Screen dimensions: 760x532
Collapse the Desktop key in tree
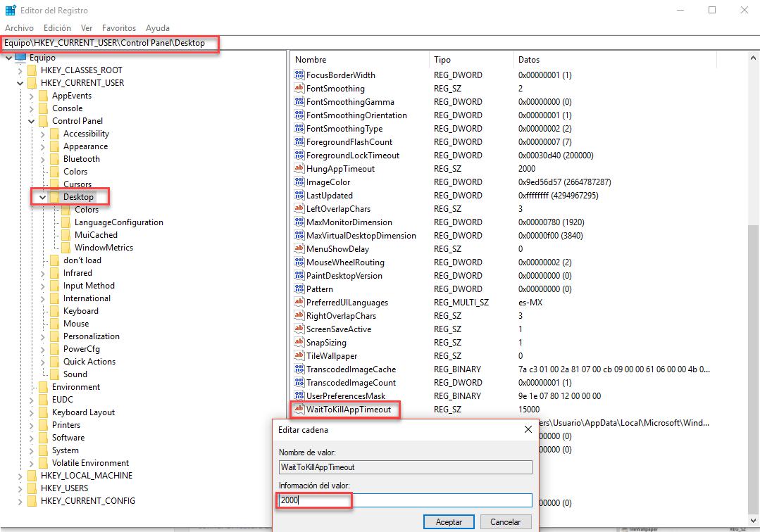pos(43,197)
